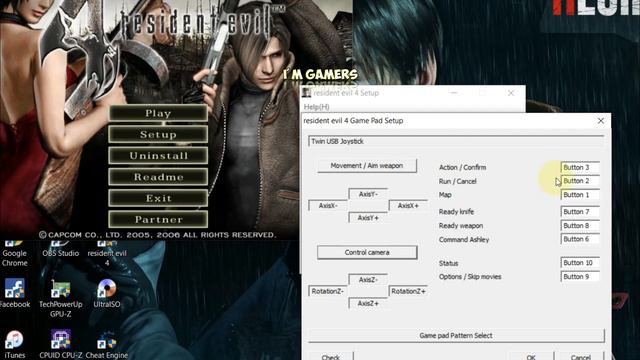
Task: Click the Movement / Aim weapon button
Action: pyautogui.click(x=367, y=166)
